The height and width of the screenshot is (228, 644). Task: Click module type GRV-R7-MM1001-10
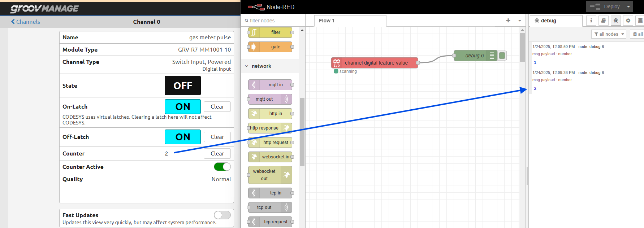click(204, 49)
